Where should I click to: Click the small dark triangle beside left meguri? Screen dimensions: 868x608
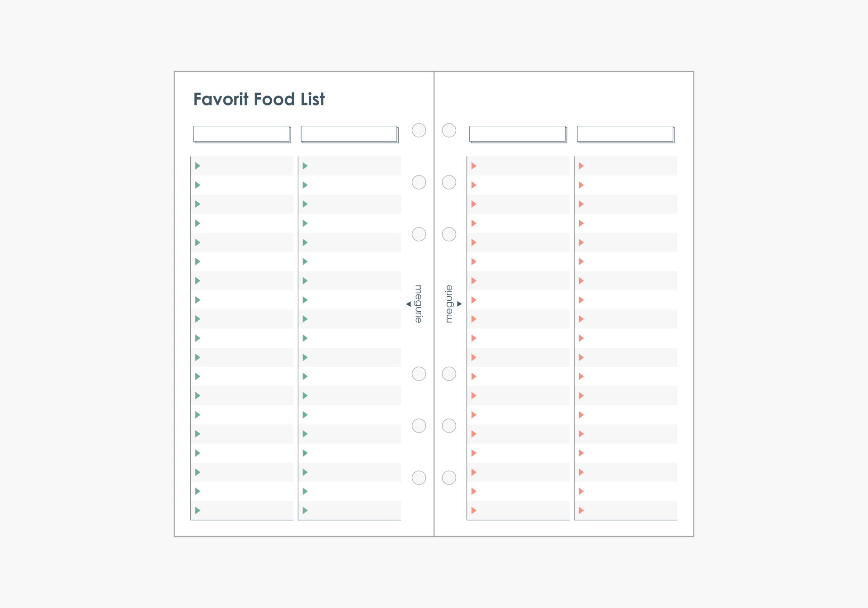[x=409, y=304]
